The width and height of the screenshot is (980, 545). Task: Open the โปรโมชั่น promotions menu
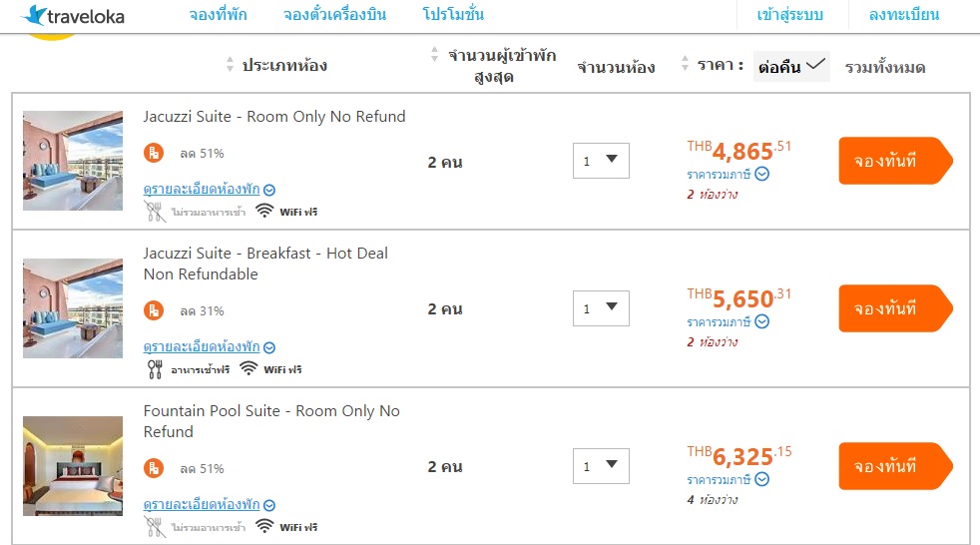point(453,15)
